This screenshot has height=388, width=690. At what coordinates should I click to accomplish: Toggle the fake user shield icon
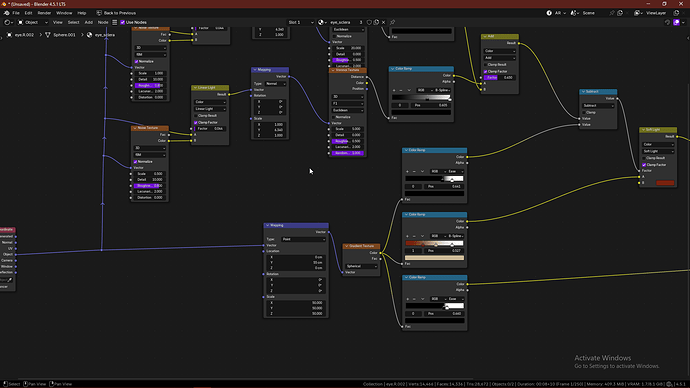point(369,22)
